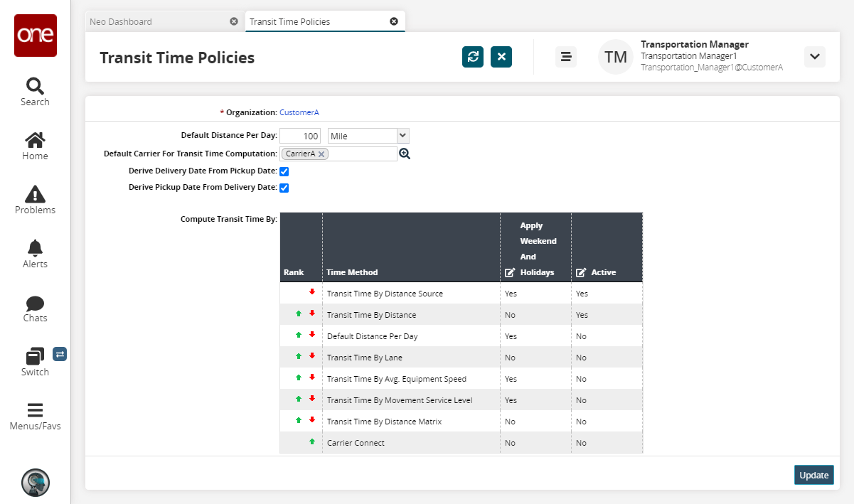Move Transit Time By Lane rank up
854x504 pixels.
pos(299,356)
